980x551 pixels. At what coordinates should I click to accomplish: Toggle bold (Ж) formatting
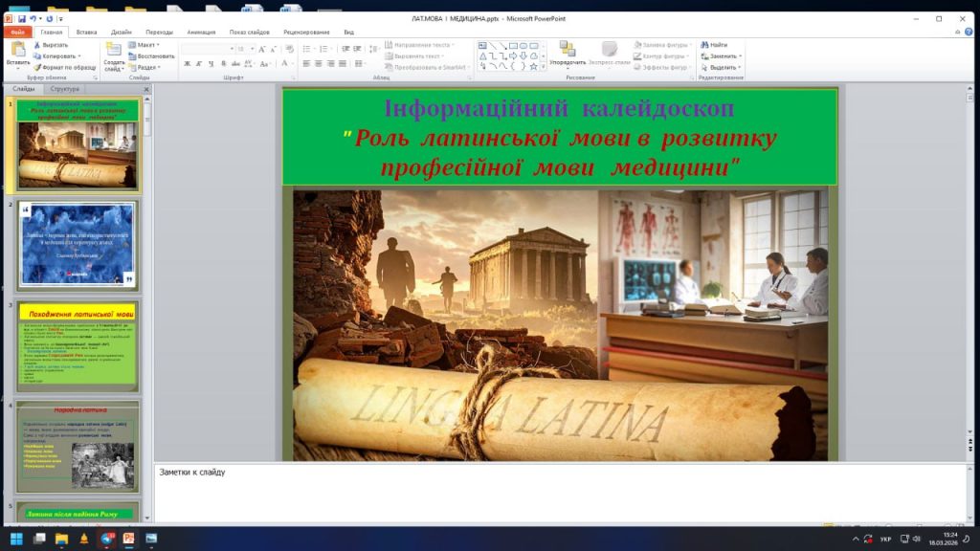click(x=187, y=63)
